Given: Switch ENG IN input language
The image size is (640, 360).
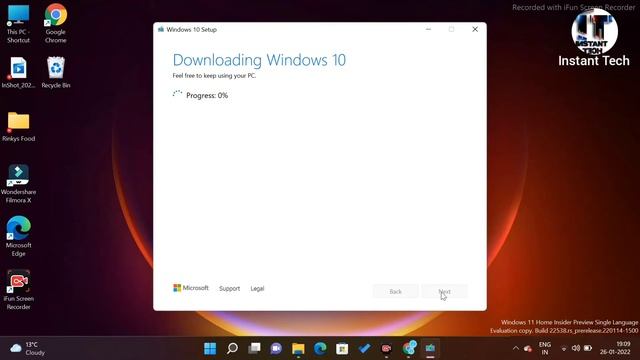Looking at the screenshot, I should (545, 348).
